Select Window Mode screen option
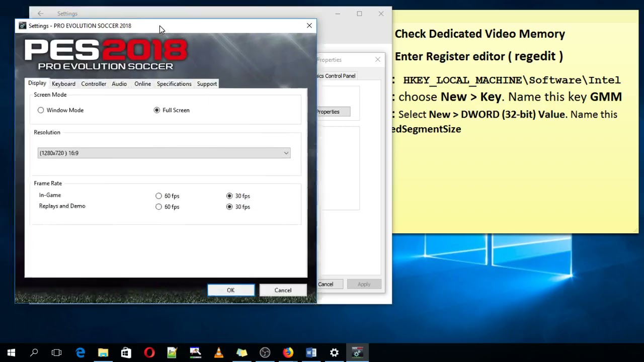This screenshot has width=644, height=362. coord(41,110)
